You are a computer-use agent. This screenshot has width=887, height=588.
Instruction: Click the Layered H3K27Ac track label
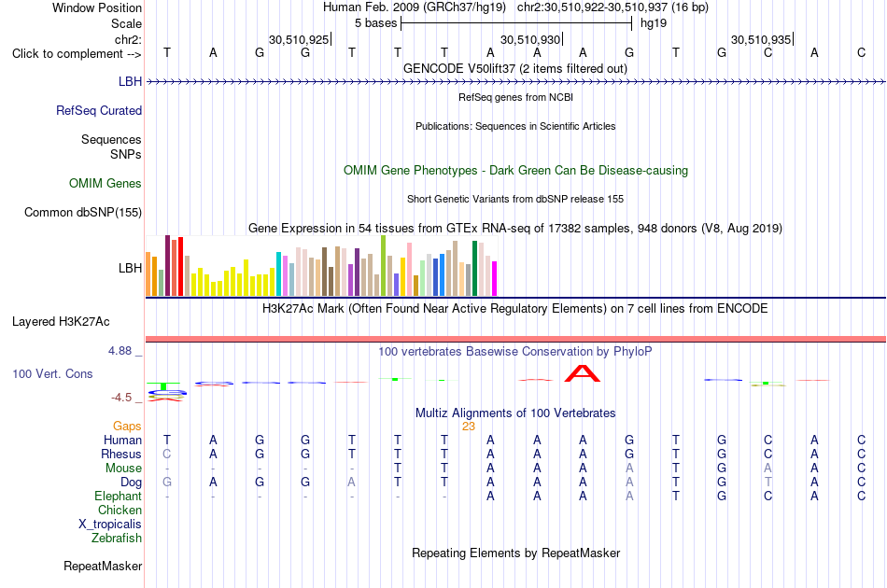pyautogui.click(x=61, y=322)
